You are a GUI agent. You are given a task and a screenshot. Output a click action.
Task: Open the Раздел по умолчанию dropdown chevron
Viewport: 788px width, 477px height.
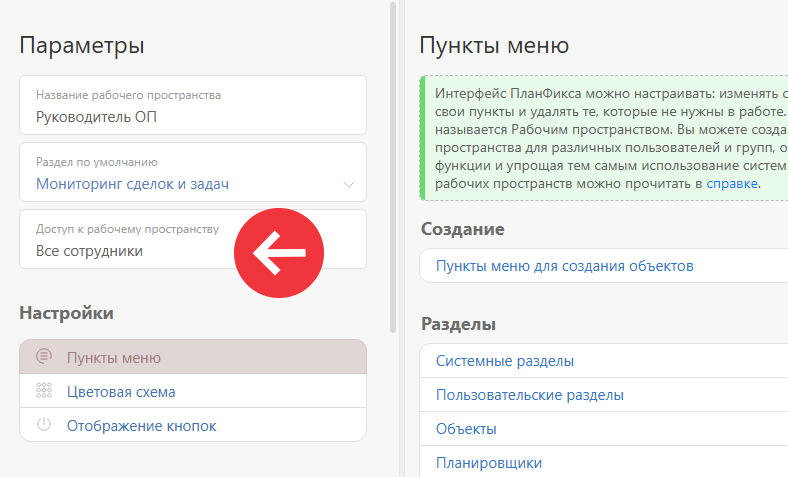[x=349, y=184]
